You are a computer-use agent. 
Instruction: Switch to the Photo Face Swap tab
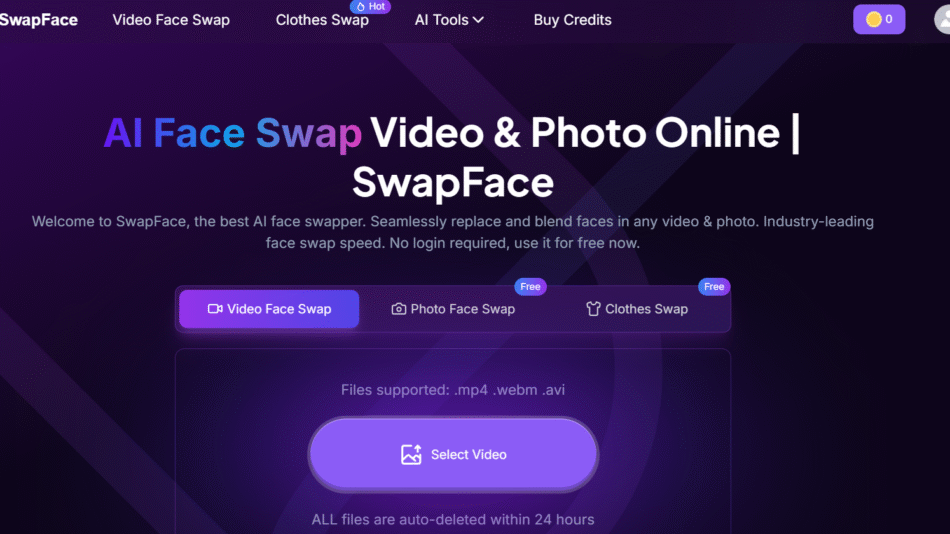pyautogui.click(x=453, y=309)
